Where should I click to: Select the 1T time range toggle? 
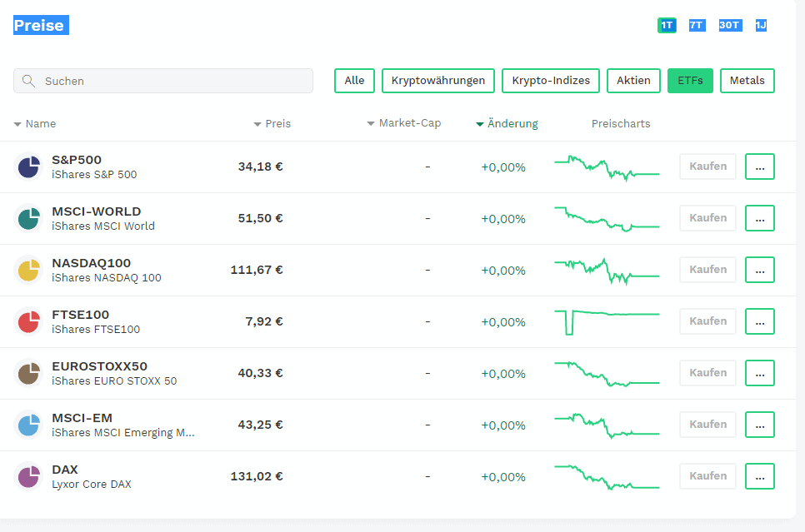coord(667,25)
